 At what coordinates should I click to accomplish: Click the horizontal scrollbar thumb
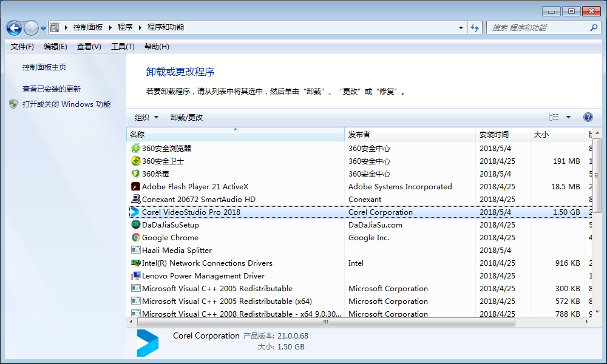click(x=326, y=322)
